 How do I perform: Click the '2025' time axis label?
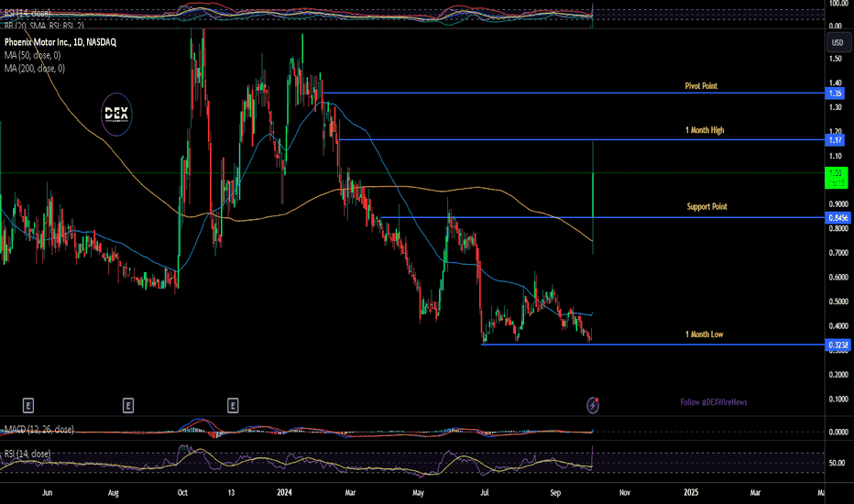coord(691,493)
